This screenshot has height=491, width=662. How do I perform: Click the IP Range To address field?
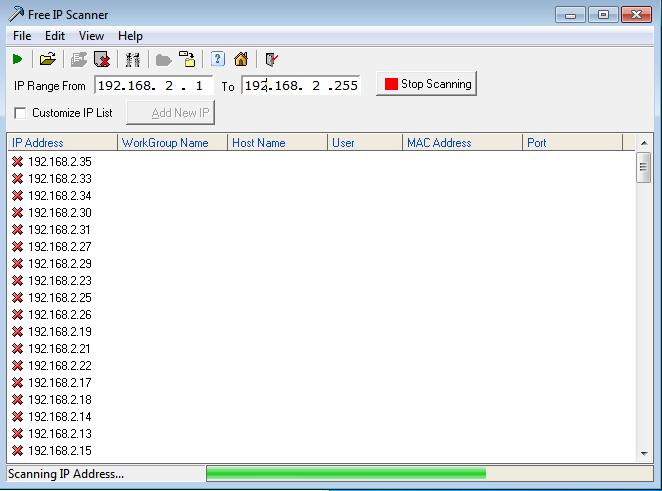point(301,86)
